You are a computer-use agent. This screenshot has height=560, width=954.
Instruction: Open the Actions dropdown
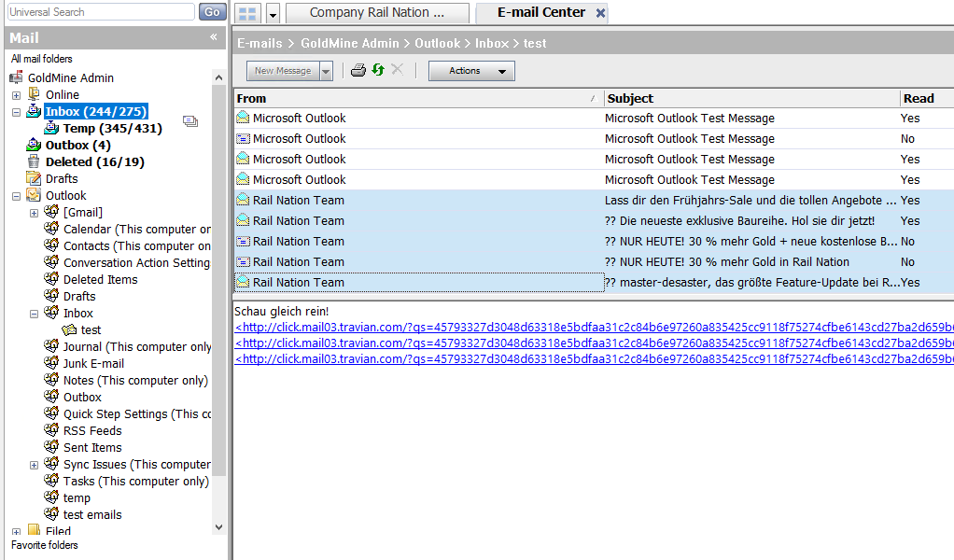pos(471,70)
